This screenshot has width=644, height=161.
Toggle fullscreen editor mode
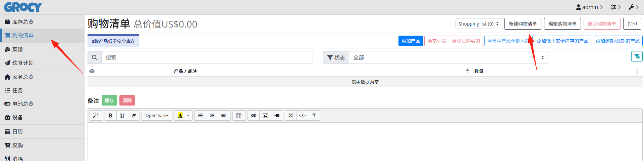tap(290, 116)
